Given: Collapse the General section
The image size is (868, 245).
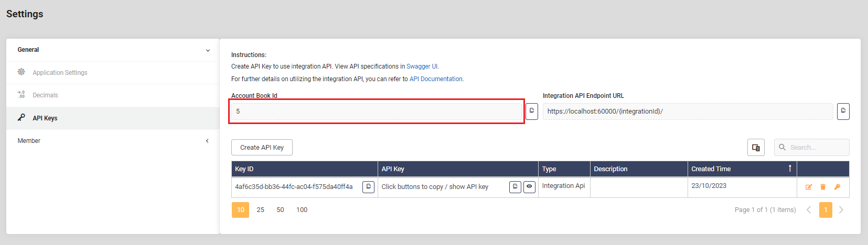Looking at the screenshot, I should (x=208, y=50).
